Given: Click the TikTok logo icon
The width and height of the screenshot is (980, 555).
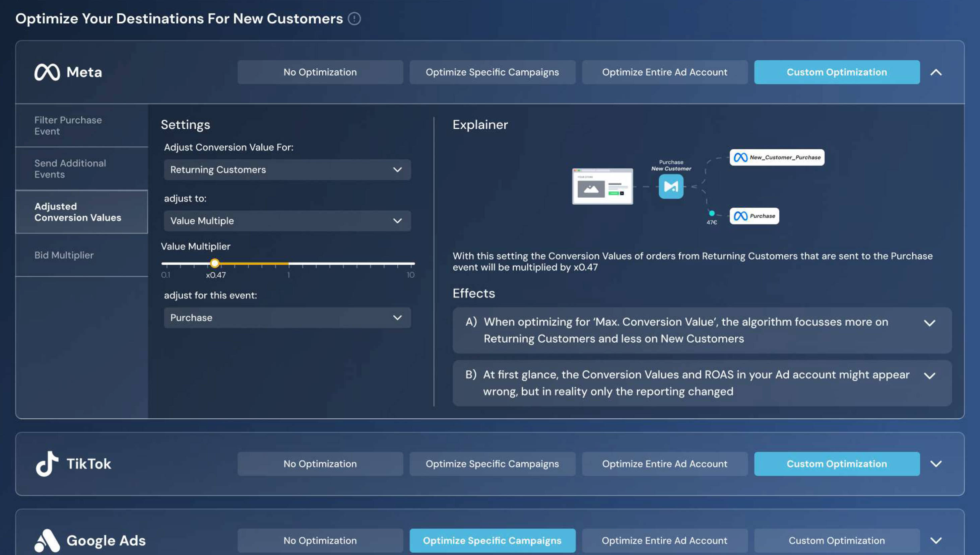Looking at the screenshot, I should [x=47, y=464].
